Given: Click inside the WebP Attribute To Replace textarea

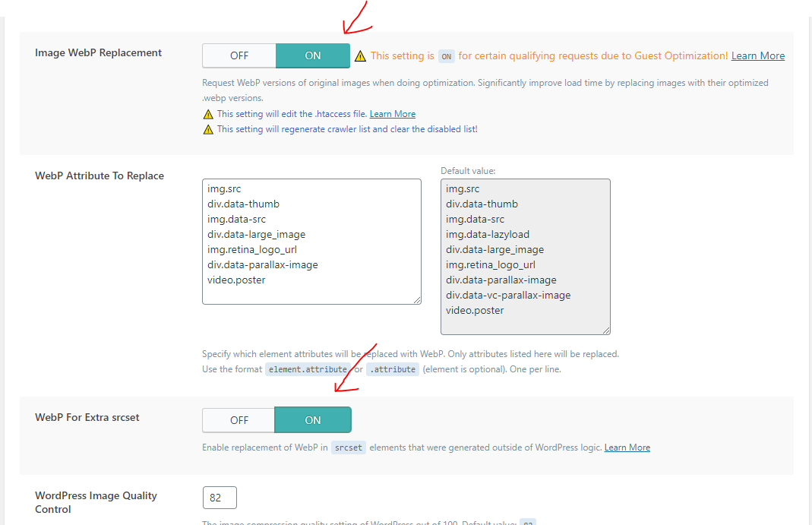Looking at the screenshot, I should click(x=311, y=242).
